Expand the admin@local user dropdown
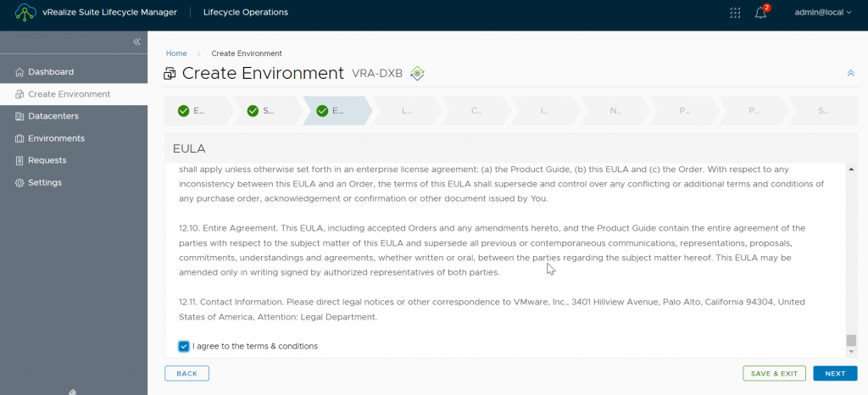 (823, 12)
